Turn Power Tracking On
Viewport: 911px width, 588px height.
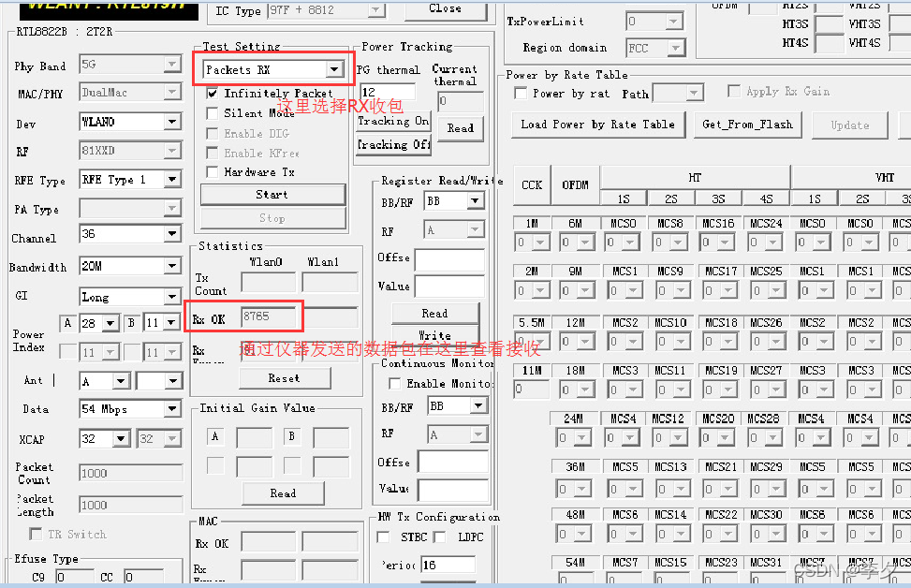[x=393, y=122]
